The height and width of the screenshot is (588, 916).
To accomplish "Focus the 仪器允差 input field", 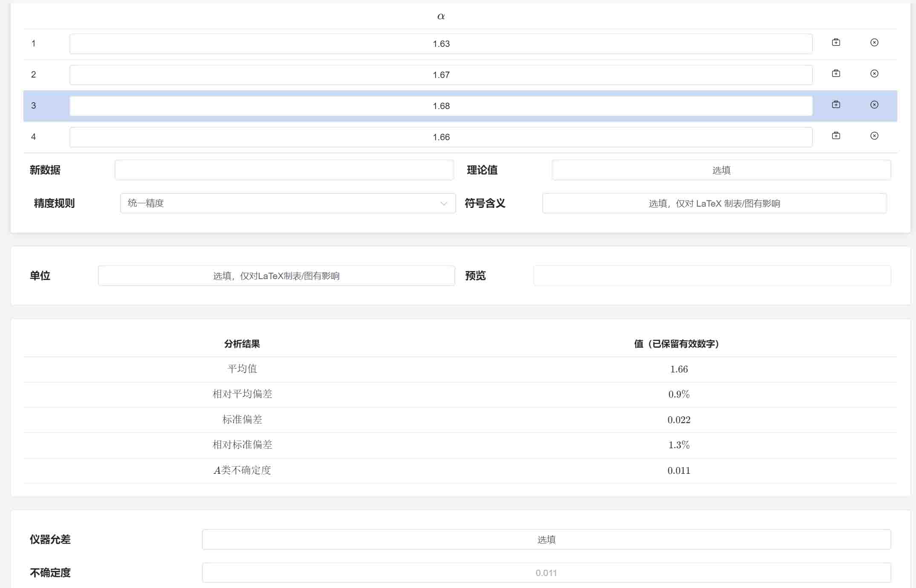I will point(546,539).
